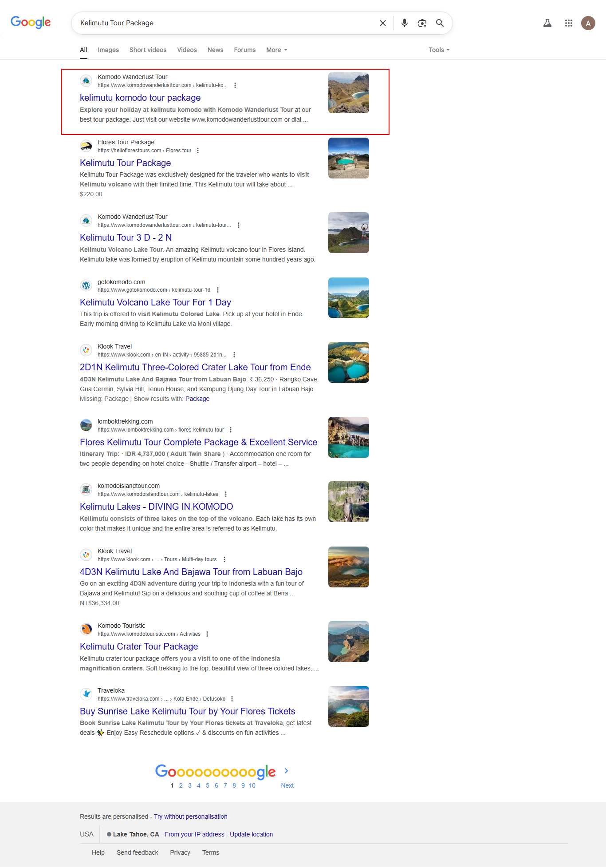Switch to the Short videos tab
The width and height of the screenshot is (606, 868).
tap(148, 50)
